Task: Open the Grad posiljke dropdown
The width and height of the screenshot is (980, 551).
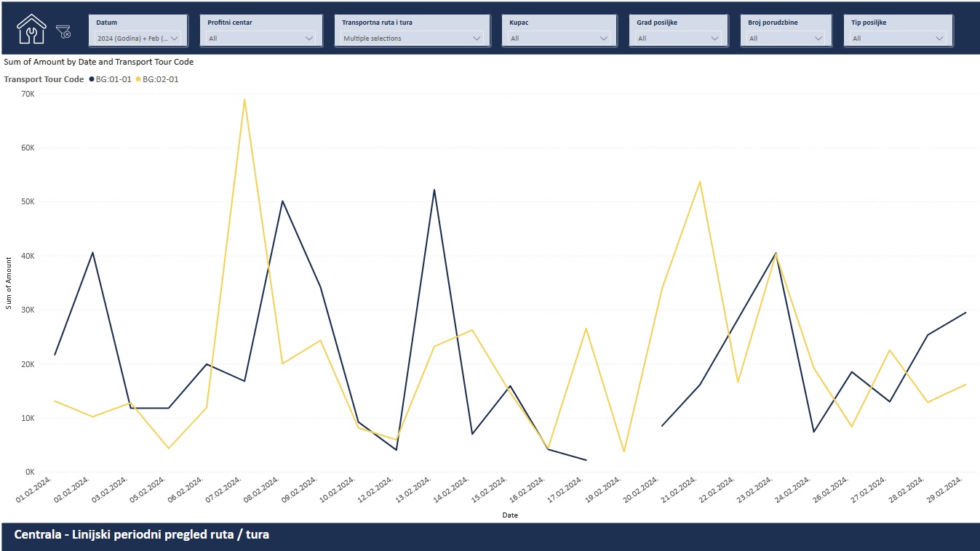Action: coord(678,38)
